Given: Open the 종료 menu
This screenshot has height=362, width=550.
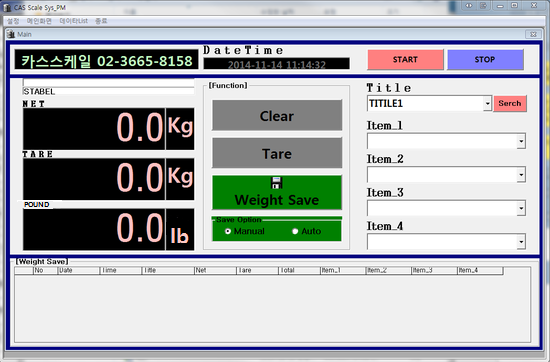Looking at the screenshot, I should coord(101,21).
